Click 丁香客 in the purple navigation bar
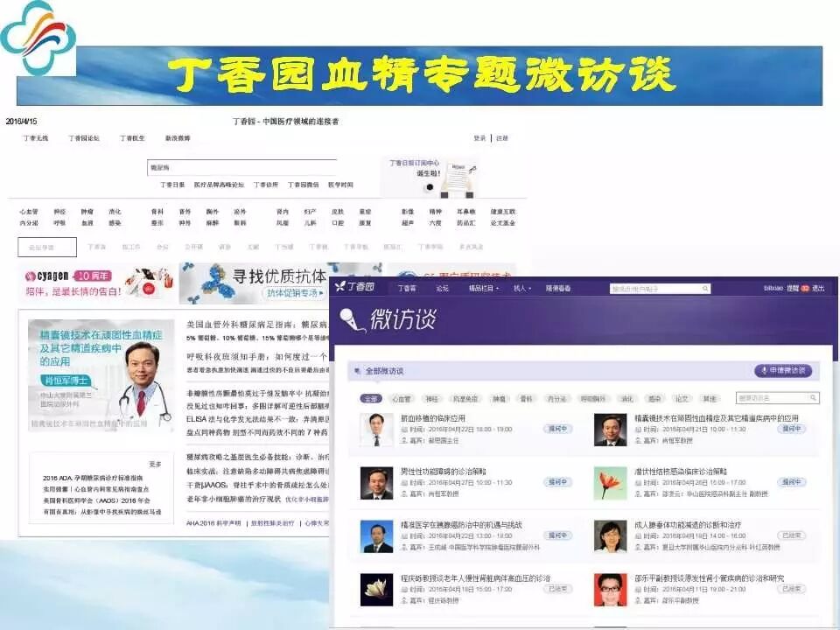 tap(407, 288)
